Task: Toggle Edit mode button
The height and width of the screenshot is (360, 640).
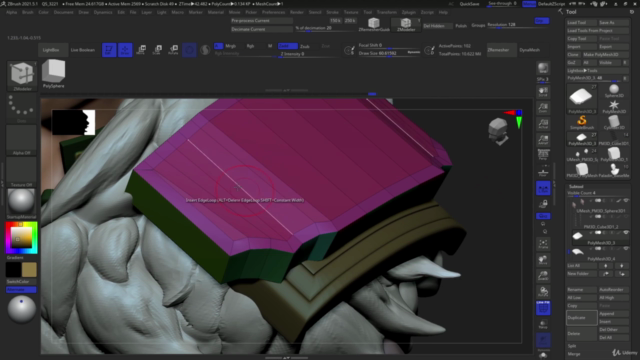Action: click(109, 50)
